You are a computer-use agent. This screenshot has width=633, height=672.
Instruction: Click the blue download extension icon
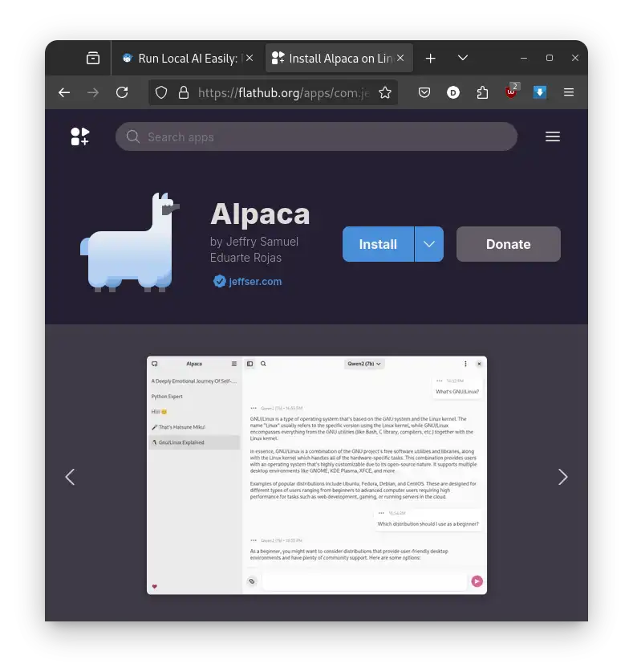coord(540,92)
